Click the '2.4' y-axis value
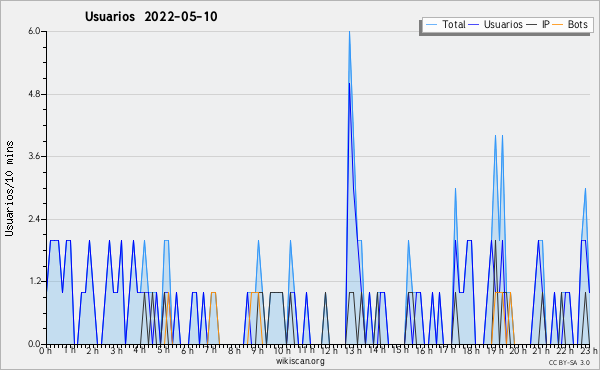 [34, 219]
